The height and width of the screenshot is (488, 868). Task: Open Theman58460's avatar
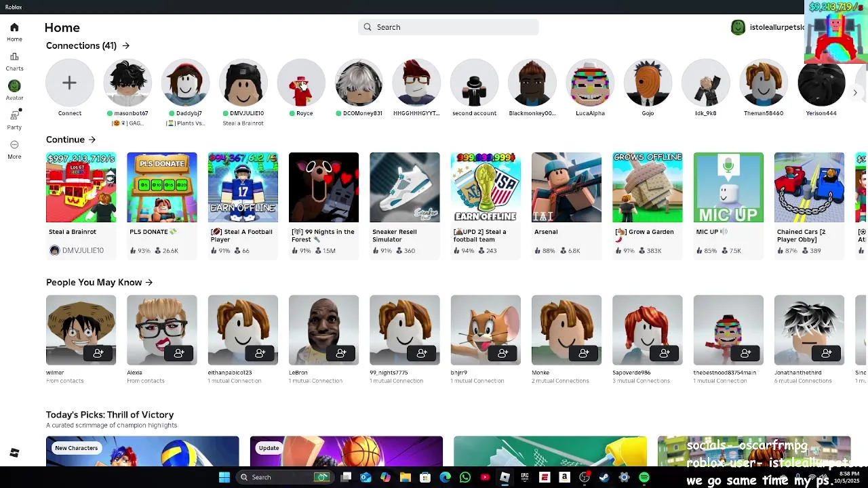(764, 83)
